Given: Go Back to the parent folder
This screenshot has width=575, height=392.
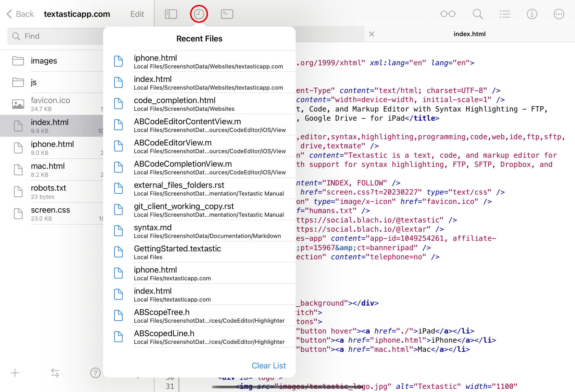Looking at the screenshot, I should coord(20,14).
